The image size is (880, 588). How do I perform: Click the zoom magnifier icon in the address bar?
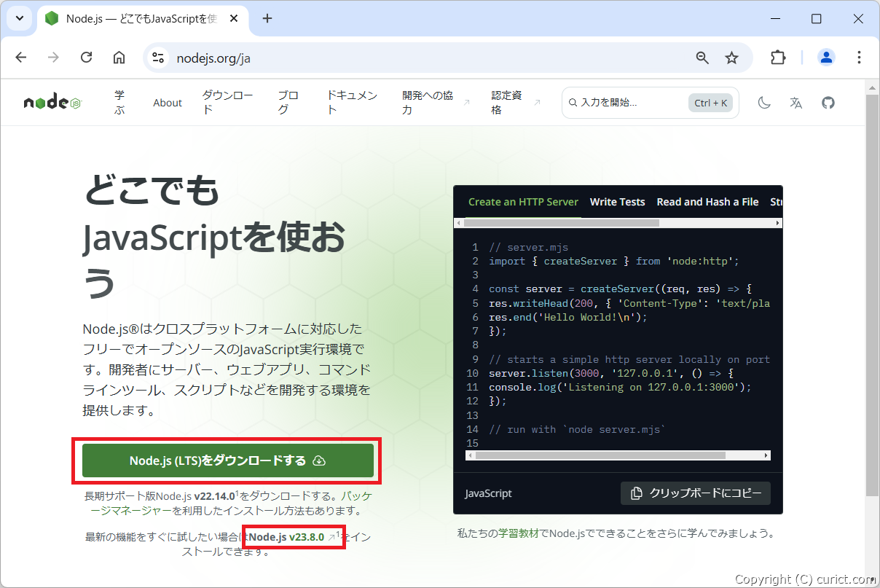pyautogui.click(x=702, y=58)
